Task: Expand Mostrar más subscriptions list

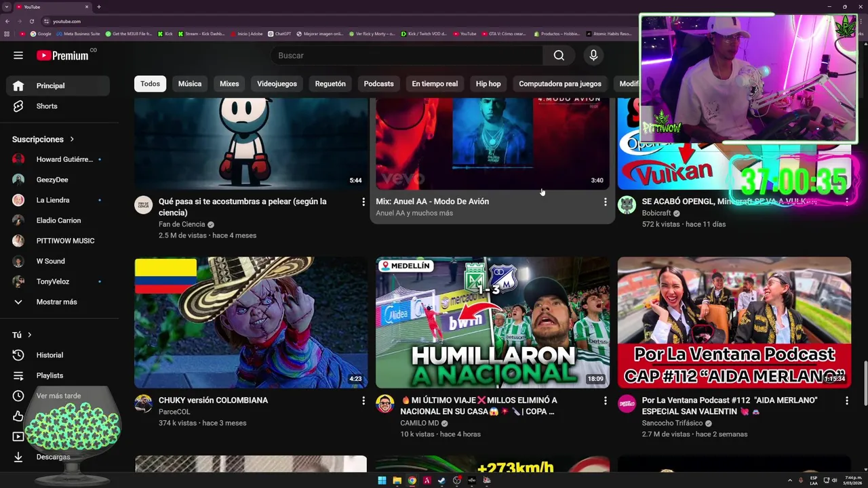Action: pyautogui.click(x=58, y=302)
